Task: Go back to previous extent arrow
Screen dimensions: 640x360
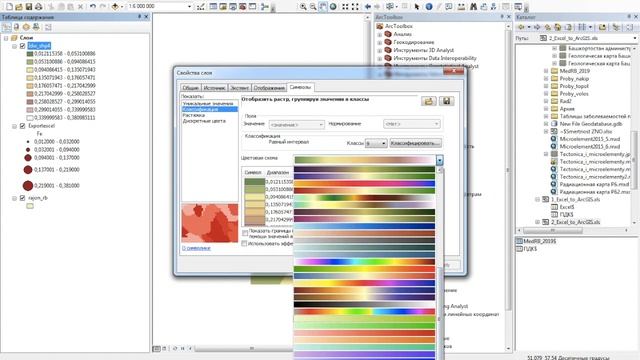Action: pos(368,7)
